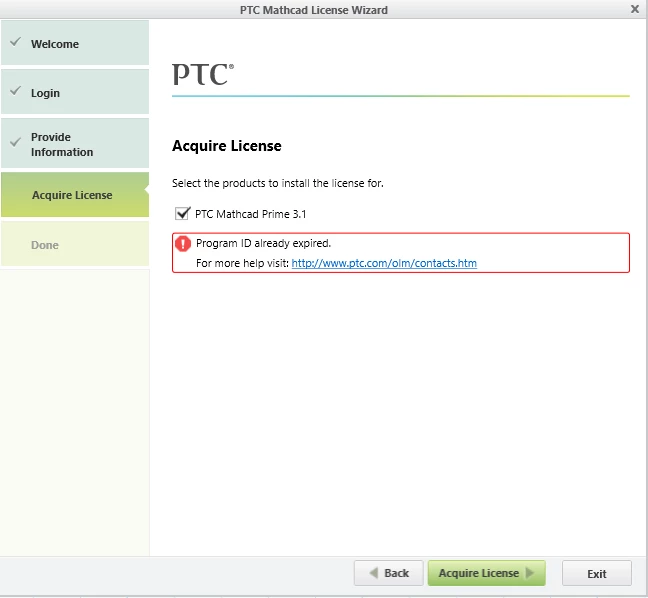Image resolution: width=648 pixels, height=598 pixels.
Task: Click the 'Program ID already expired.' message
Action: (x=263, y=243)
